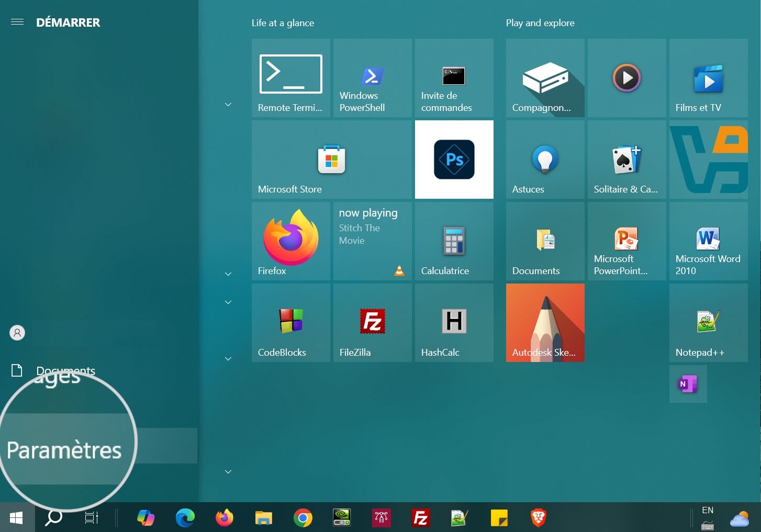Open Notepad++ from the taskbar

pyautogui.click(x=460, y=518)
